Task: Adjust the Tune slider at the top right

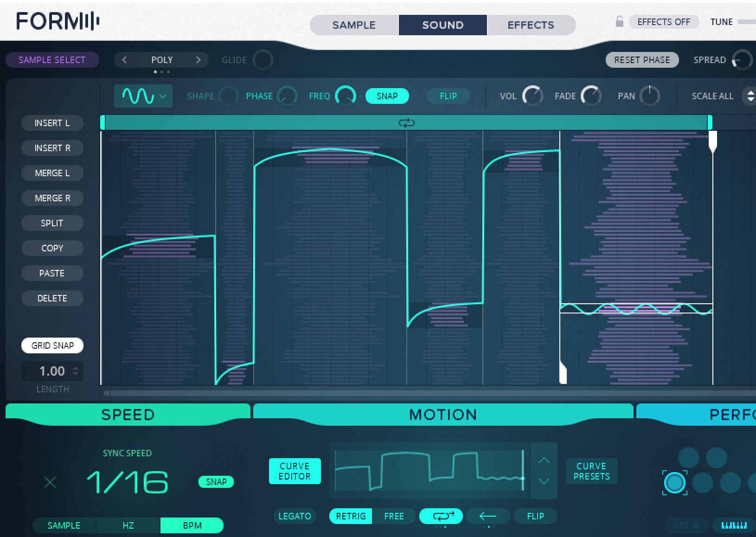Action: (x=748, y=21)
